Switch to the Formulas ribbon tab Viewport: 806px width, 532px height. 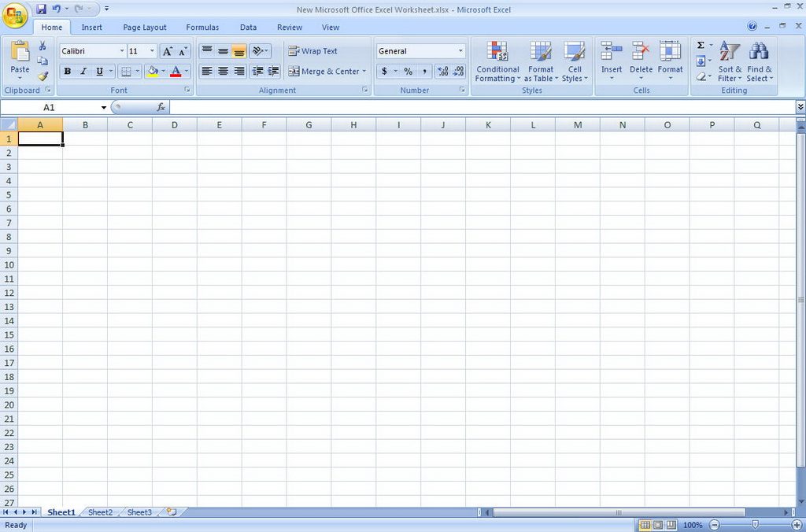[202, 26]
